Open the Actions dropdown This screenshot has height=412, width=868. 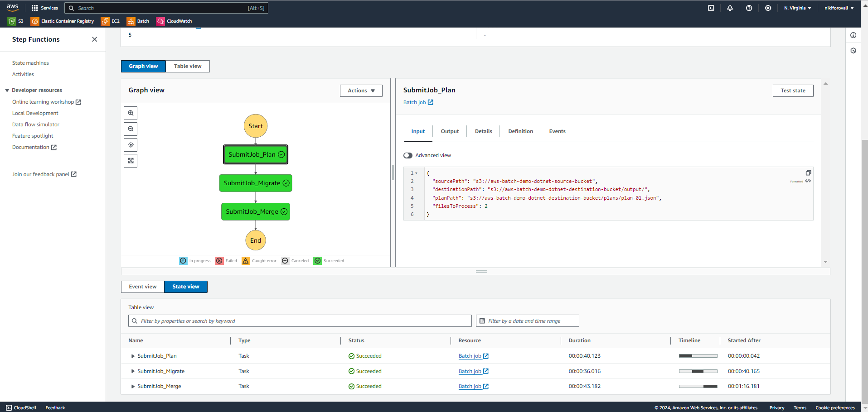pos(361,91)
